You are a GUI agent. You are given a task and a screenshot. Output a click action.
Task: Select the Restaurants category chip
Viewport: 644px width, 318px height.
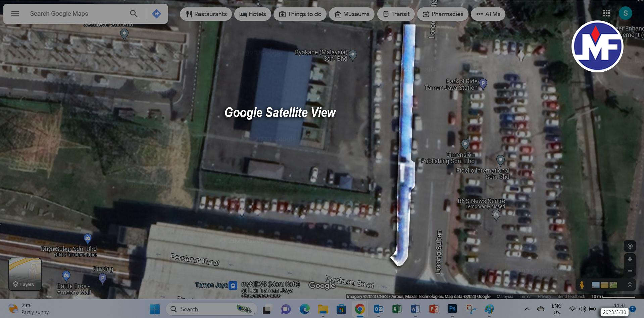[206, 14]
